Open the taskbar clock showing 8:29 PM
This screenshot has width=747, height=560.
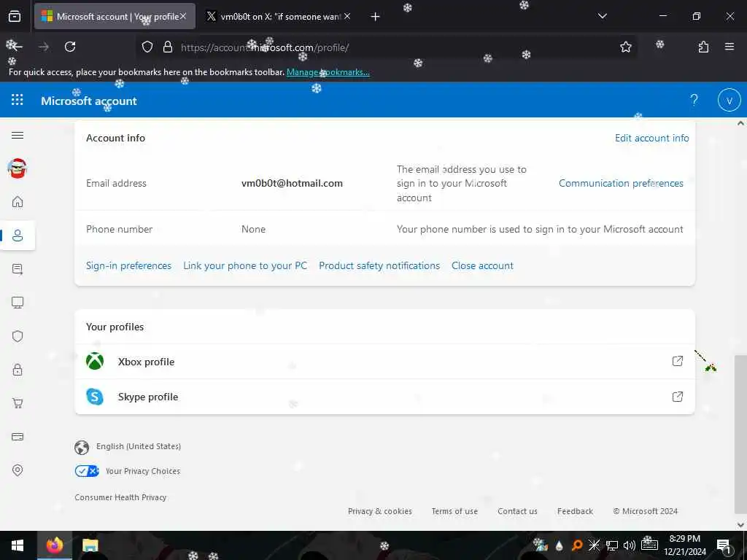click(x=685, y=545)
